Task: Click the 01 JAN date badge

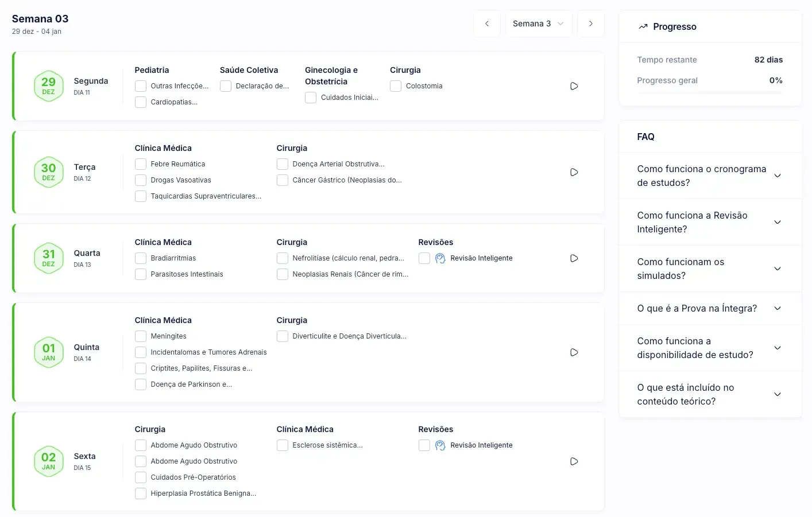Action: (49, 352)
